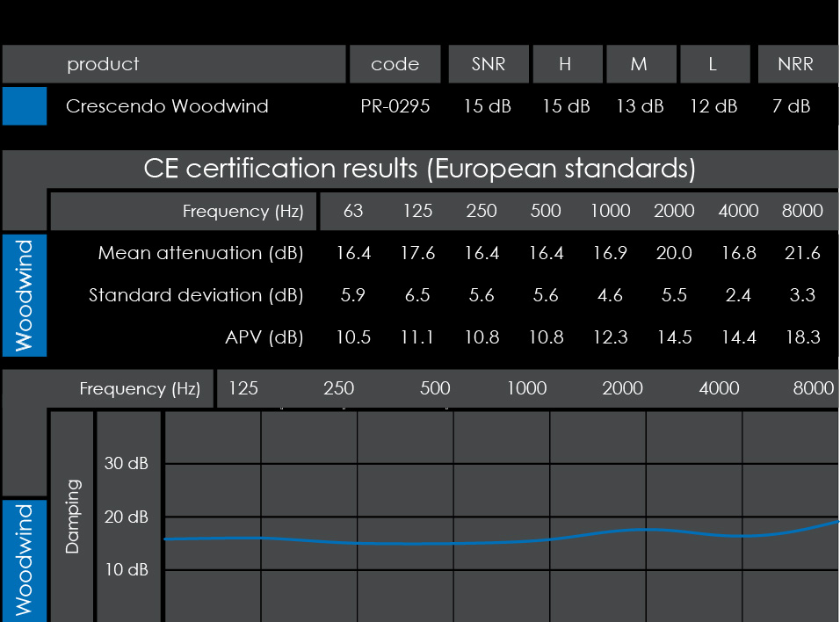The image size is (840, 622).
Task: Click the Standard deviation (dB) row label
Action: (x=196, y=295)
